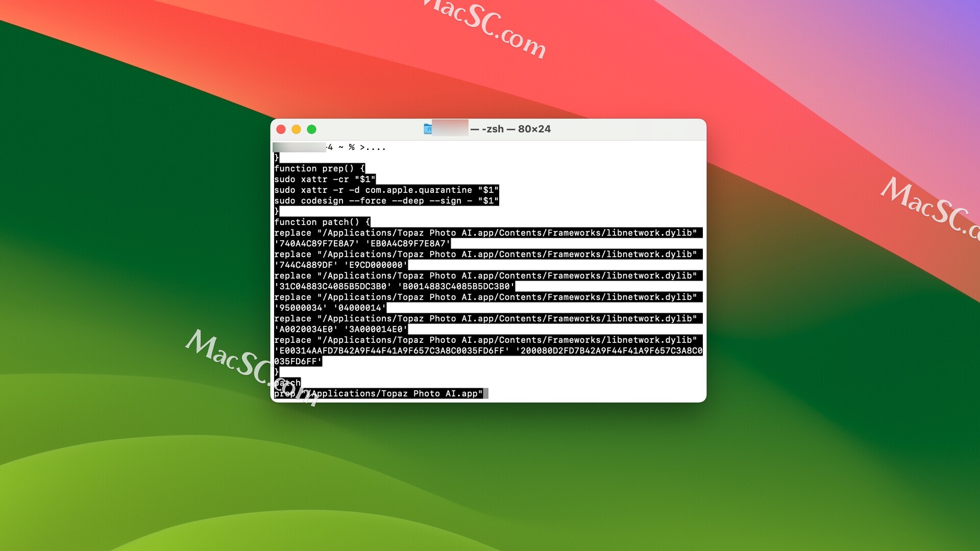Click the yellow minimize button of Terminal

point(296,130)
